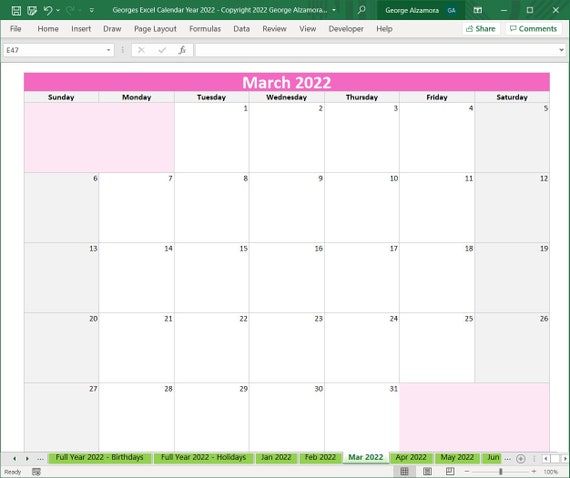Image resolution: width=570 pixels, height=478 pixels.
Task: Open the Formulas ribbon tab
Action: tap(205, 29)
